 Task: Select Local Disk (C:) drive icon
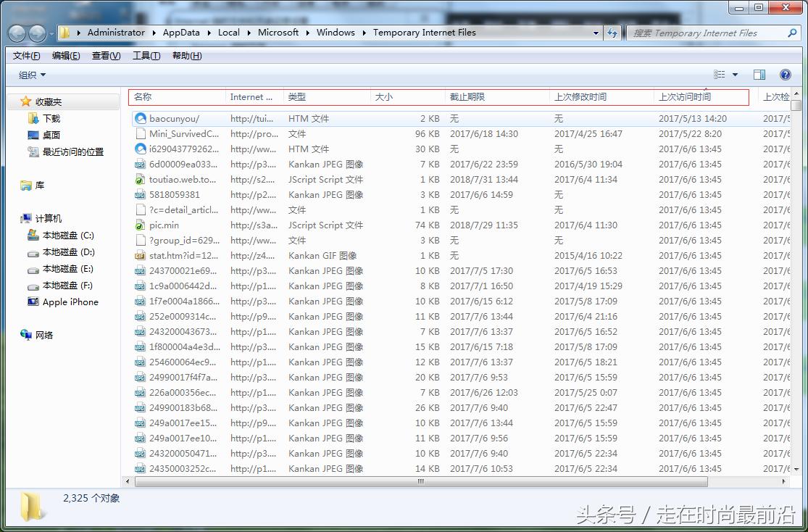tap(33, 236)
